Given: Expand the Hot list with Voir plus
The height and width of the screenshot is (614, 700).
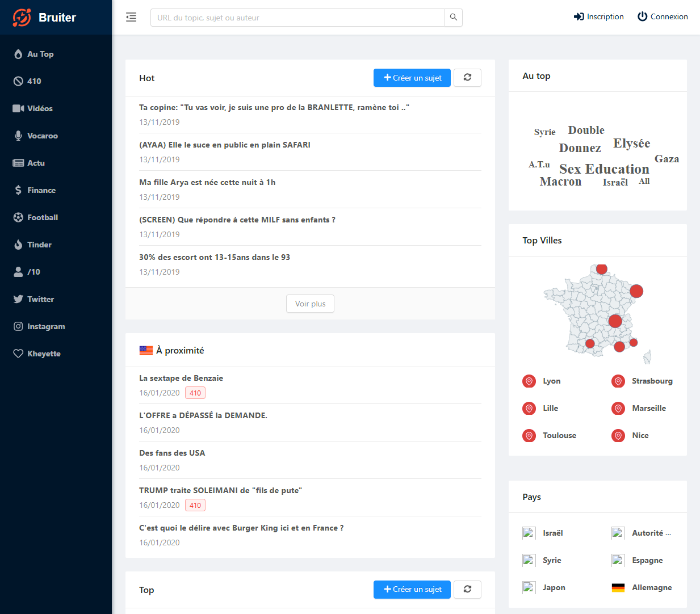Looking at the screenshot, I should [x=310, y=304].
